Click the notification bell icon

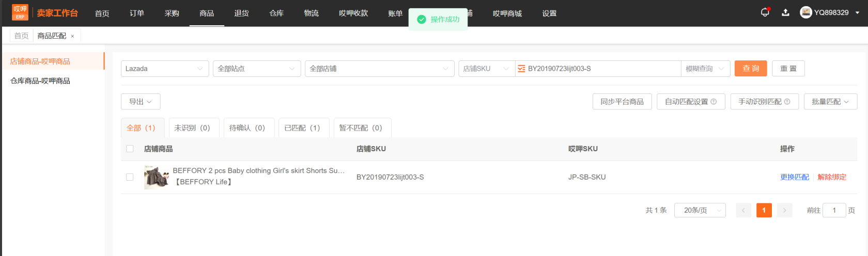click(765, 12)
